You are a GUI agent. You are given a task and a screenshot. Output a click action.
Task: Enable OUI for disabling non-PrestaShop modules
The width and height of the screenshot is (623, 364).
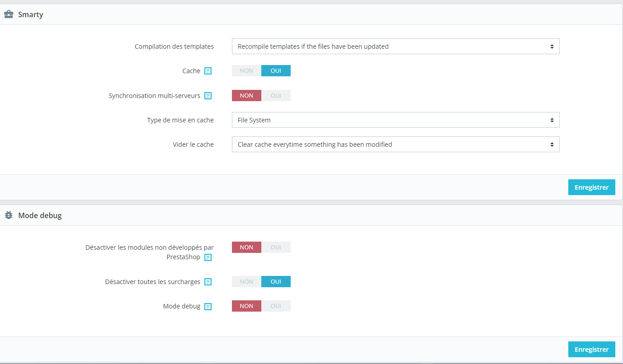pyautogui.click(x=276, y=247)
